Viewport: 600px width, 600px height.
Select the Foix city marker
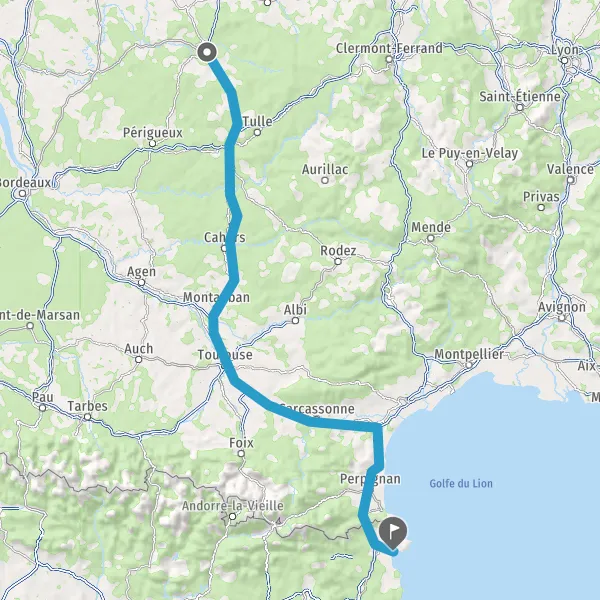(241, 453)
